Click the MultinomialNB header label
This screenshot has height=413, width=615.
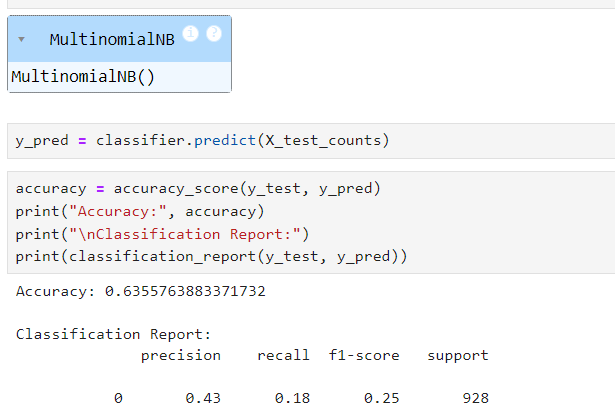[x=111, y=40]
